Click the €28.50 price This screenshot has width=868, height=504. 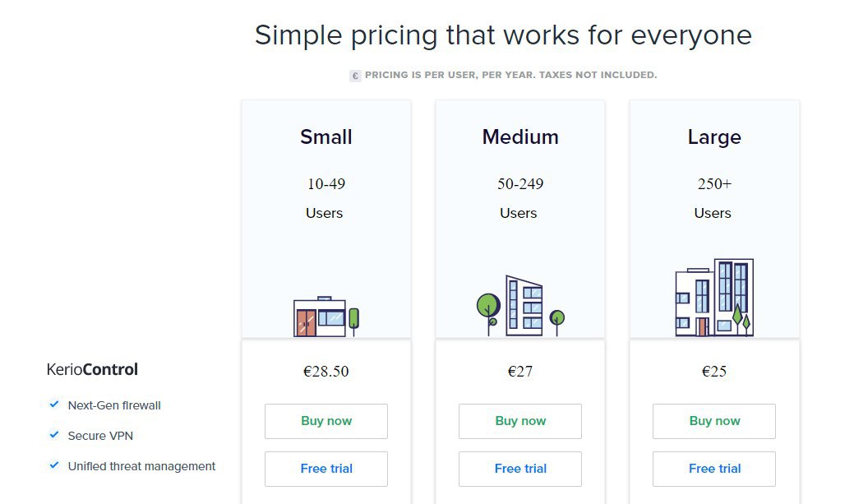326,371
